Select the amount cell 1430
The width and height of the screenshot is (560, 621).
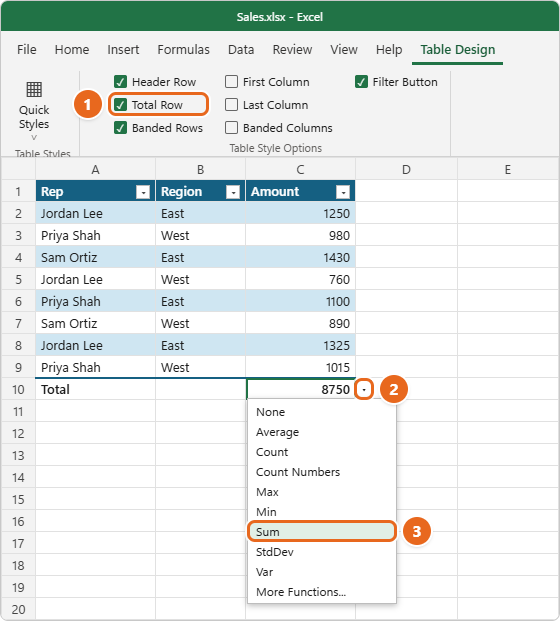pyautogui.click(x=301, y=258)
